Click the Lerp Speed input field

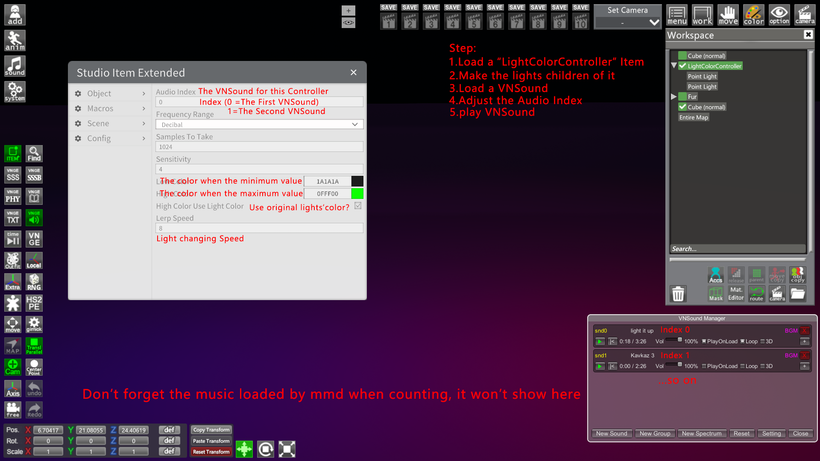[x=259, y=228]
